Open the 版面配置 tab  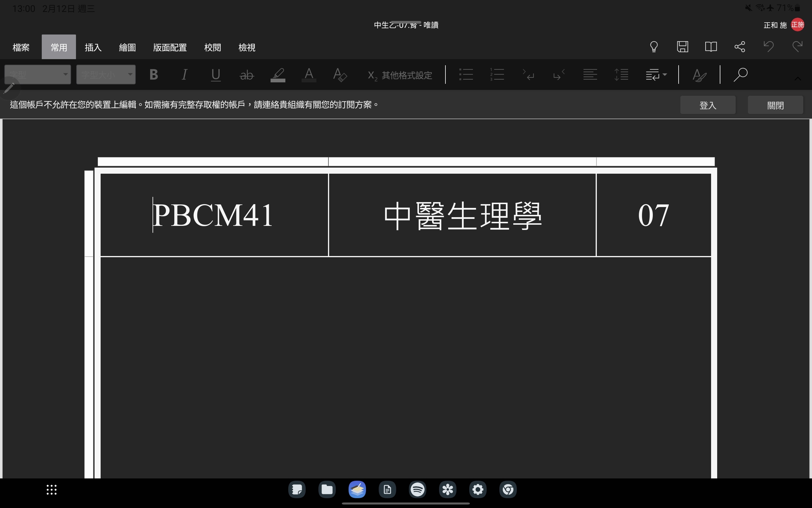point(170,47)
